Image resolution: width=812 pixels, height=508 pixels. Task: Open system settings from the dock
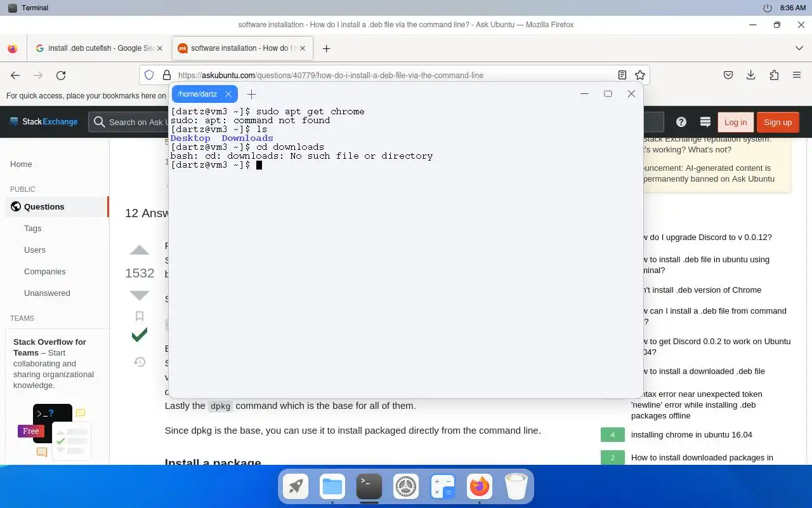pos(406,487)
